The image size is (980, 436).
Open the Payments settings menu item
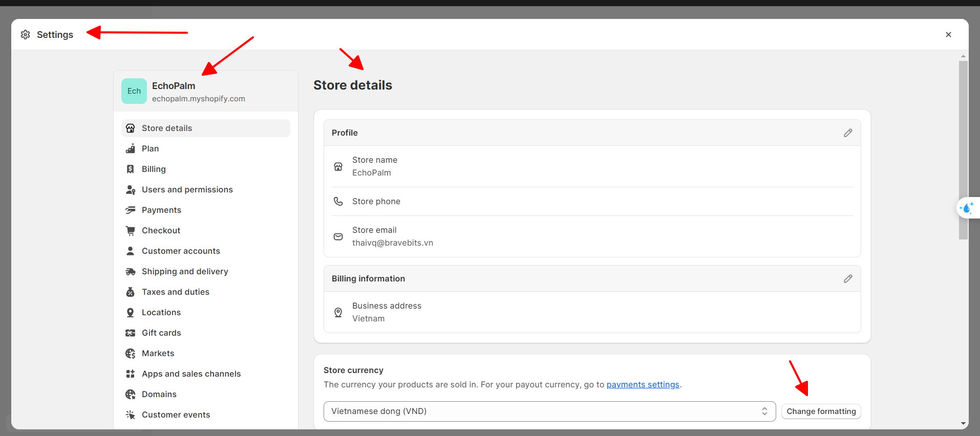(161, 210)
